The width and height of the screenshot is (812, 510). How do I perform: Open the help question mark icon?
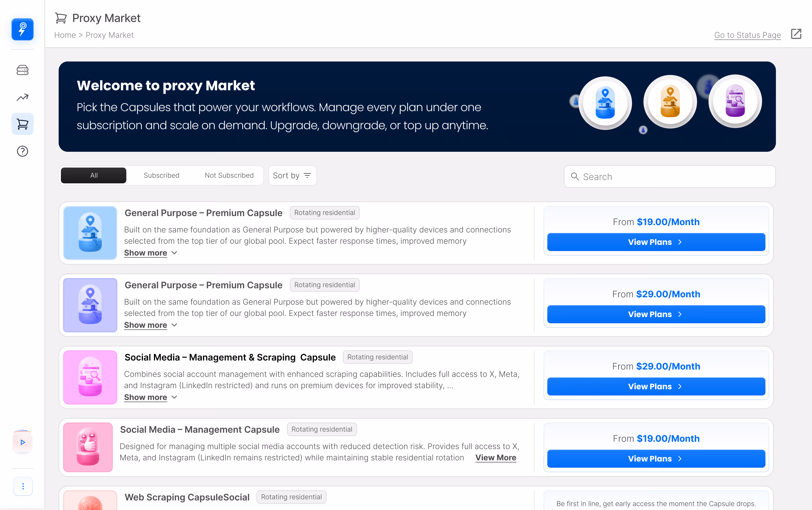[22, 151]
